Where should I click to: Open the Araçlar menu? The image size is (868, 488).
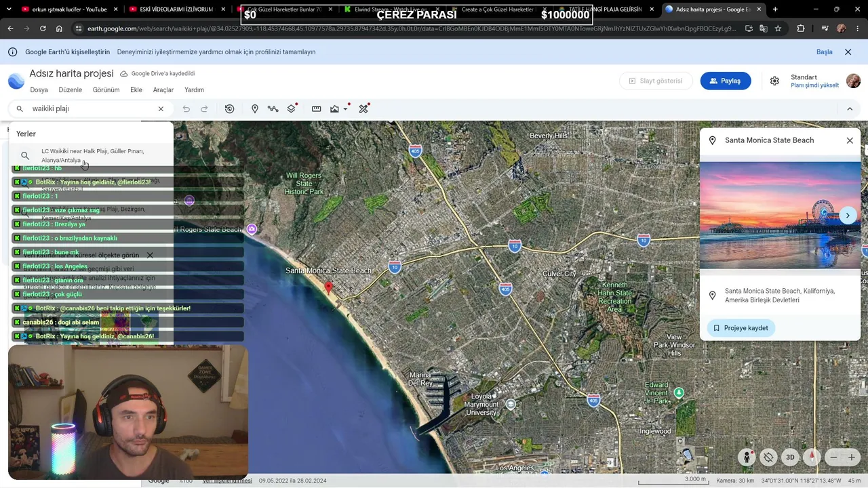point(163,90)
